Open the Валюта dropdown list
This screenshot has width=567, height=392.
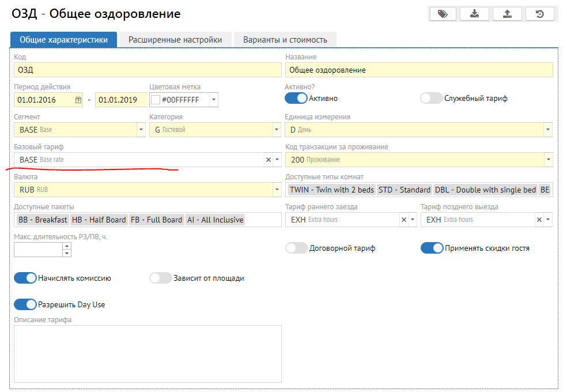[x=277, y=190]
